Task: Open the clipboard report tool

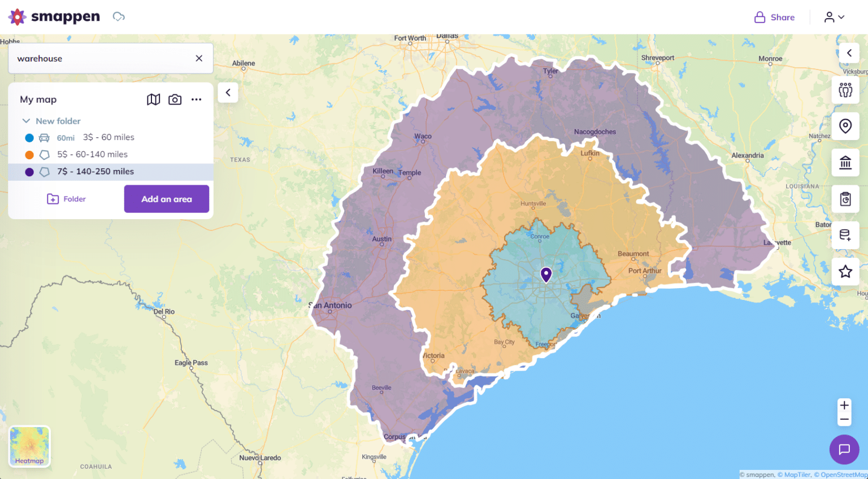Action: [845, 199]
